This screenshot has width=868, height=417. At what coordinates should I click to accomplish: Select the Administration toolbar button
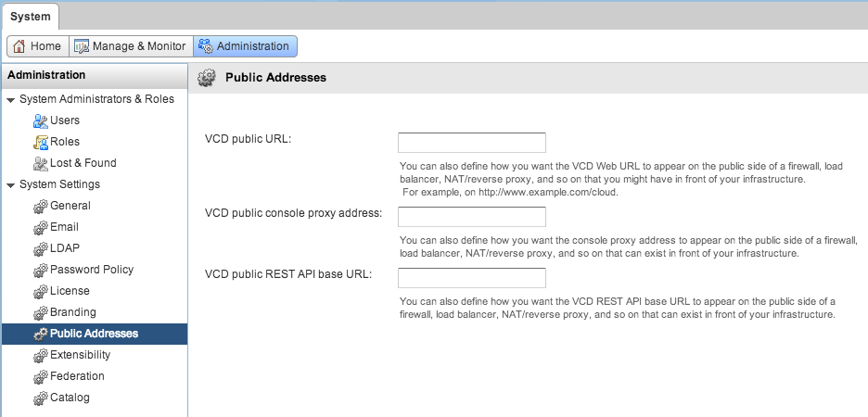point(245,46)
